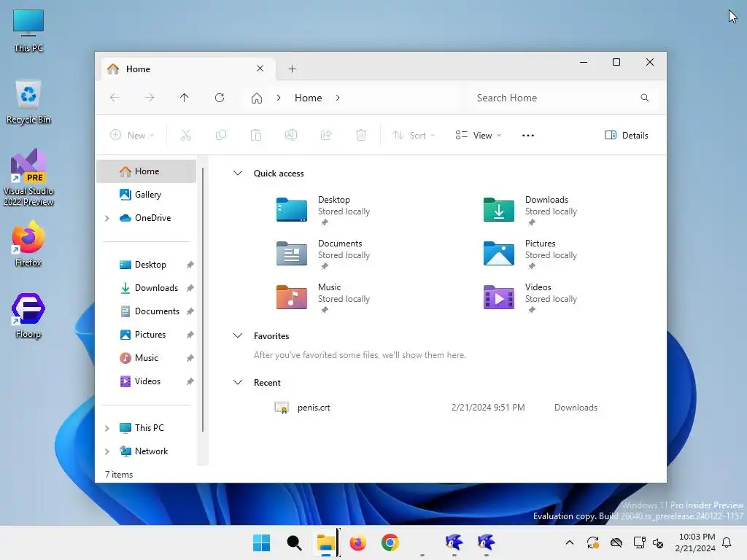Open notifications bell in taskbar
This screenshot has height=560, width=747.
[x=727, y=542]
